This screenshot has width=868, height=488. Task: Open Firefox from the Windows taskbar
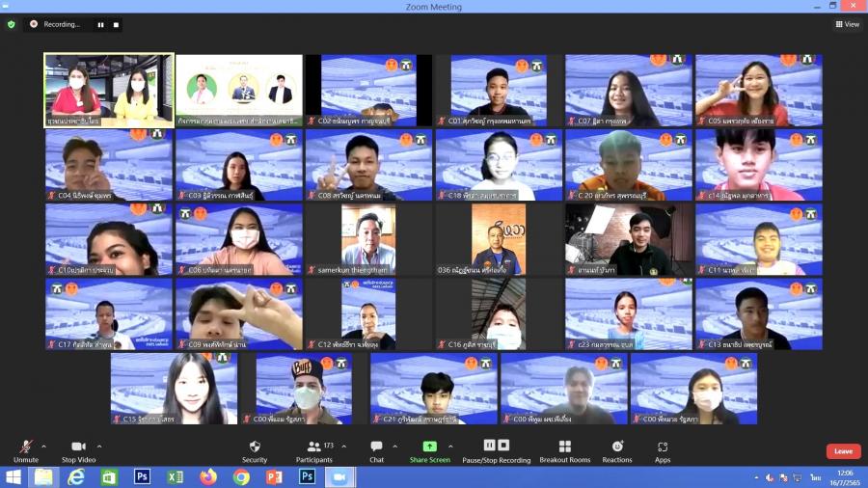coord(208,477)
